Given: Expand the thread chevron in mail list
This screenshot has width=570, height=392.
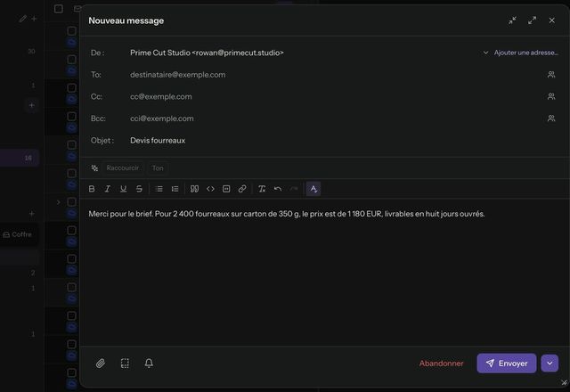Looking at the screenshot, I should coord(58,202).
